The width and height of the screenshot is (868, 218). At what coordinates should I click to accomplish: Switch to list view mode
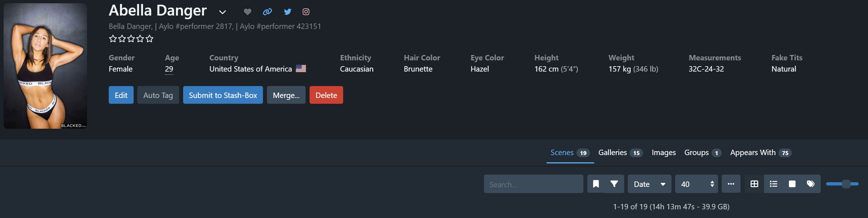pos(774,184)
